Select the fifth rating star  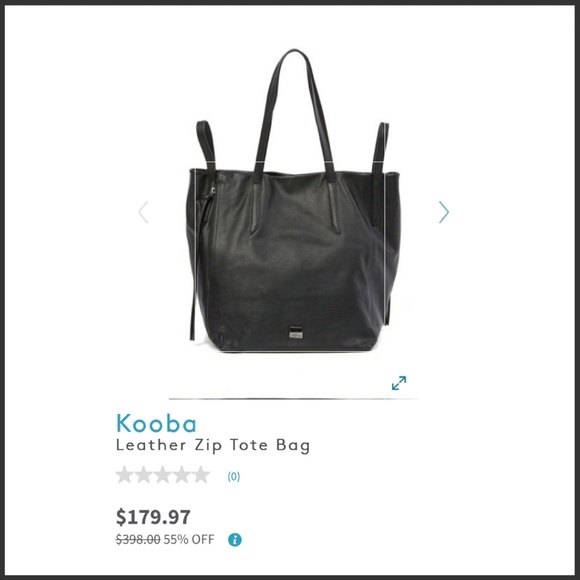(x=201, y=475)
